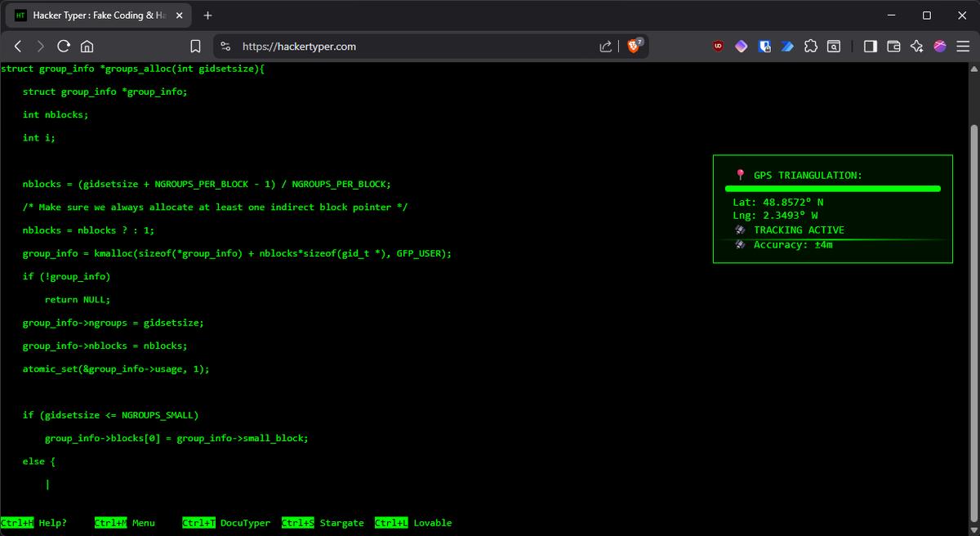Click the groups_alloc function declaration line

click(x=133, y=69)
